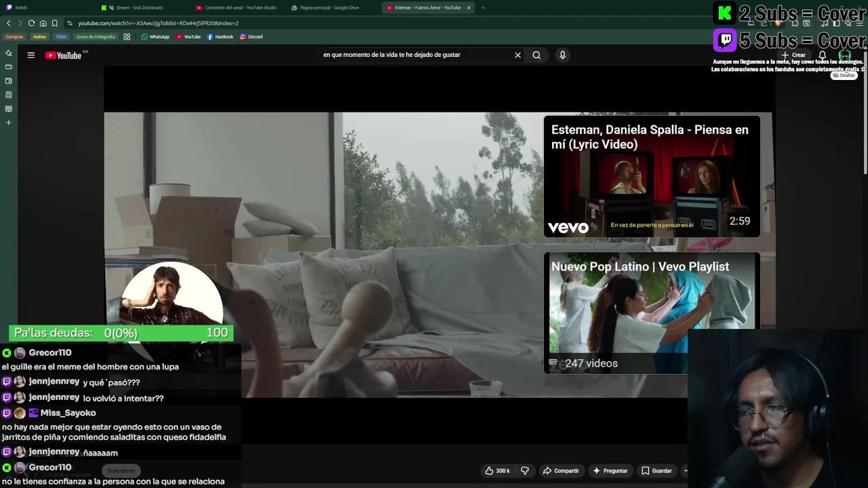The width and height of the screenshot is (868, 488).
Task: Click the Pa'las deudas progress bar
Action: (120, 333)
